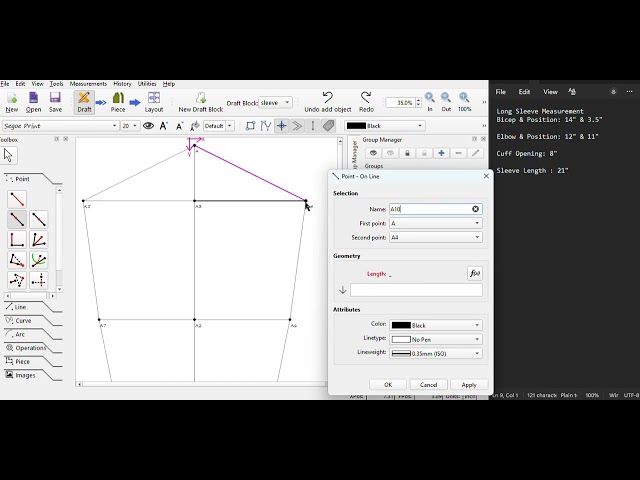Click the Redo icon
640x480 pixels.
tap(366, 102)
